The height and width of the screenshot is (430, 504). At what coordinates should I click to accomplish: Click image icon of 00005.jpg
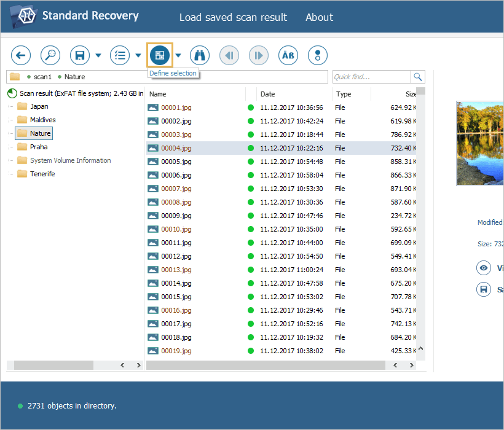(x=153, y=162)
